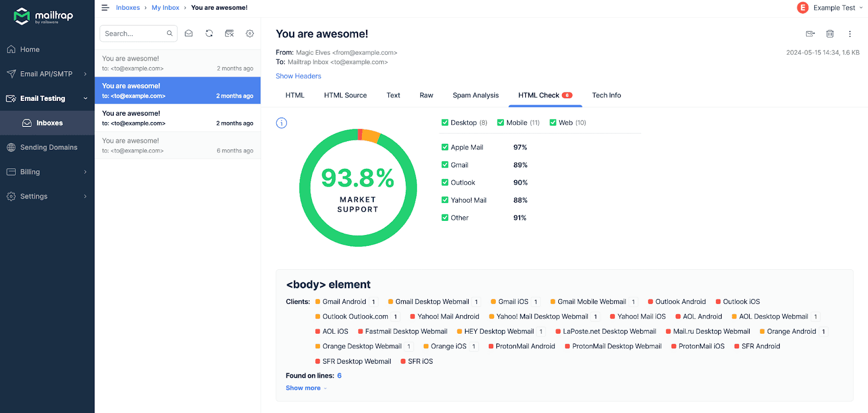Click the Sending Domains globe icon
The image size is (868, 413).
point(11,148)
